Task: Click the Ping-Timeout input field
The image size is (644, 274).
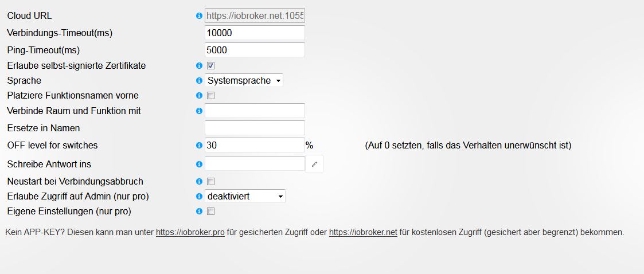Action: 255,50
